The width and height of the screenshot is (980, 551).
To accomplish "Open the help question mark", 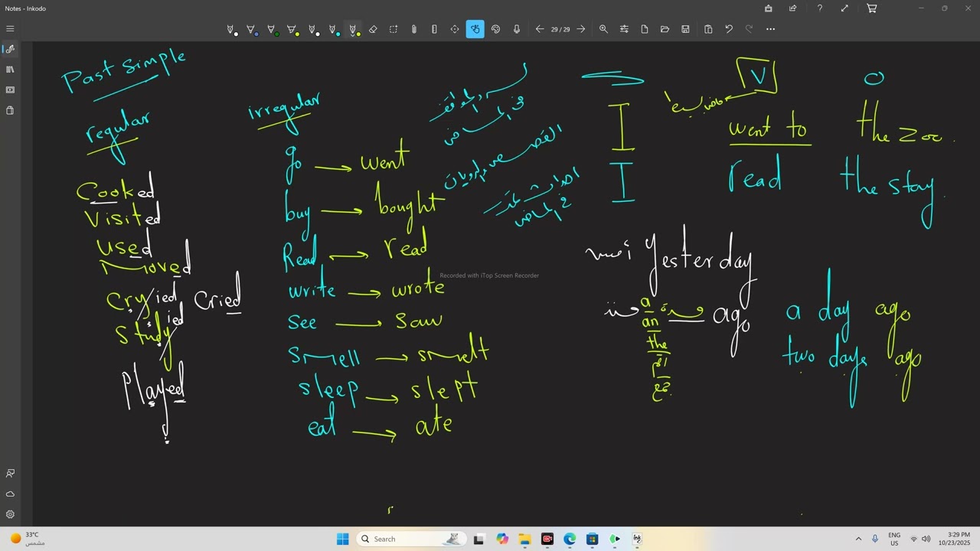I will click(x=819, y=8).
